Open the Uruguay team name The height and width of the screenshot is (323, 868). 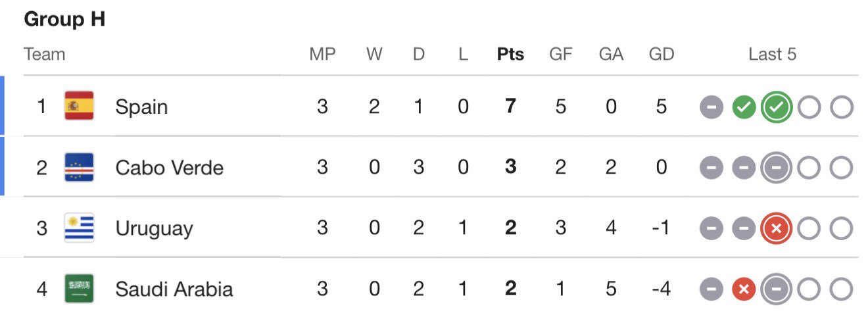click(155, 229)
